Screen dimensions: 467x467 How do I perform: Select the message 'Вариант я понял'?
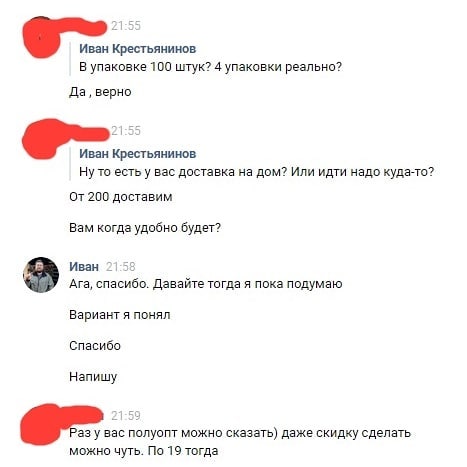tap(120, 315)
